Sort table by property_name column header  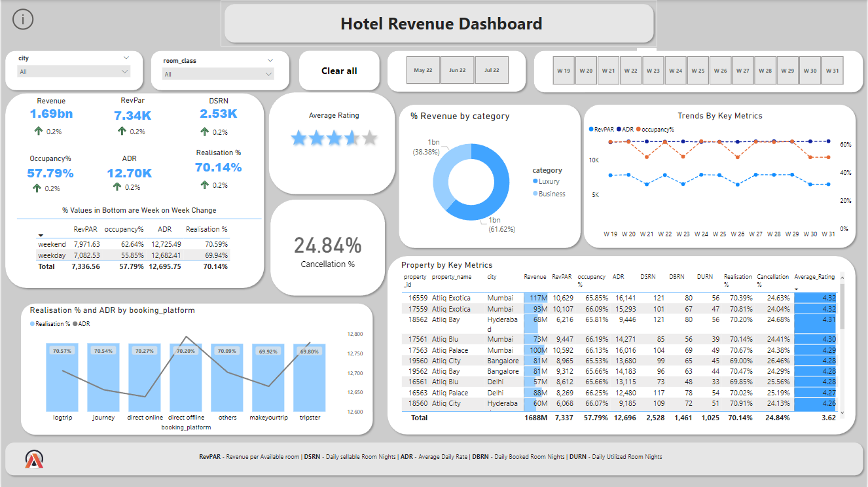452,277
